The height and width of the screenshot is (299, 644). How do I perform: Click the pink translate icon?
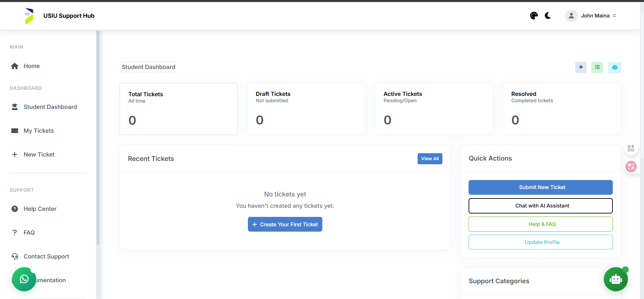coord(631,167)
